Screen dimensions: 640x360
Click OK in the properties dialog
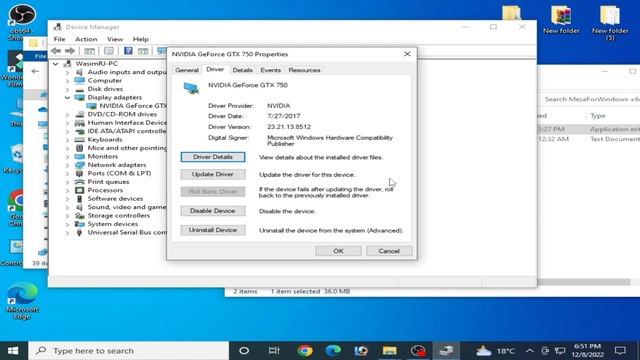tap(338, 251)
